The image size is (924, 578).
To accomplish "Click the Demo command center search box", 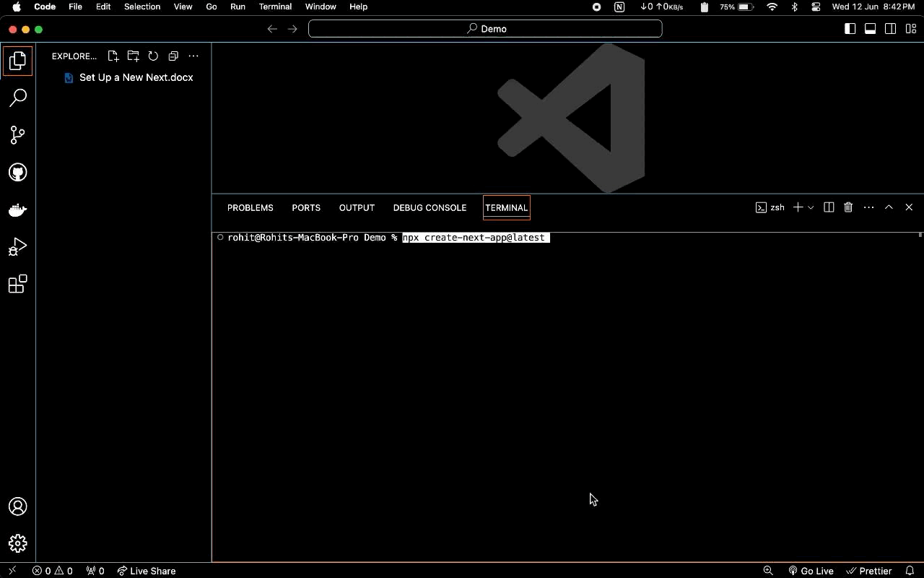I will click(485, 29).
